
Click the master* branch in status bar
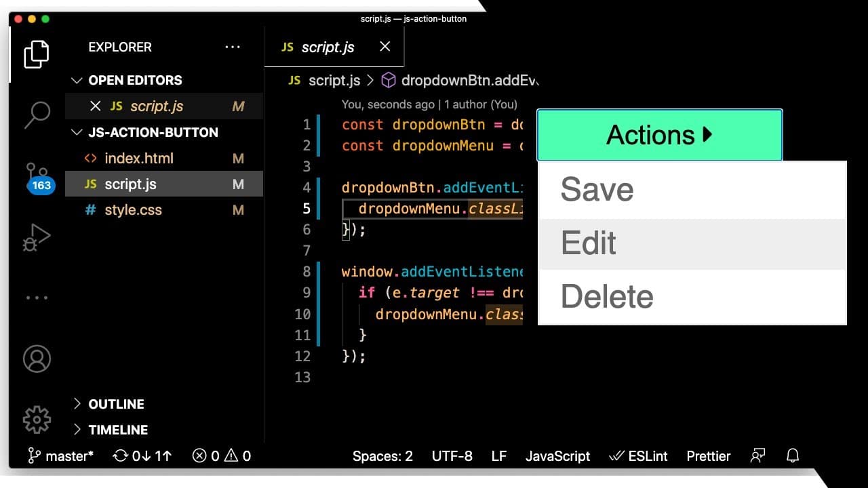(x=61, y=456)
